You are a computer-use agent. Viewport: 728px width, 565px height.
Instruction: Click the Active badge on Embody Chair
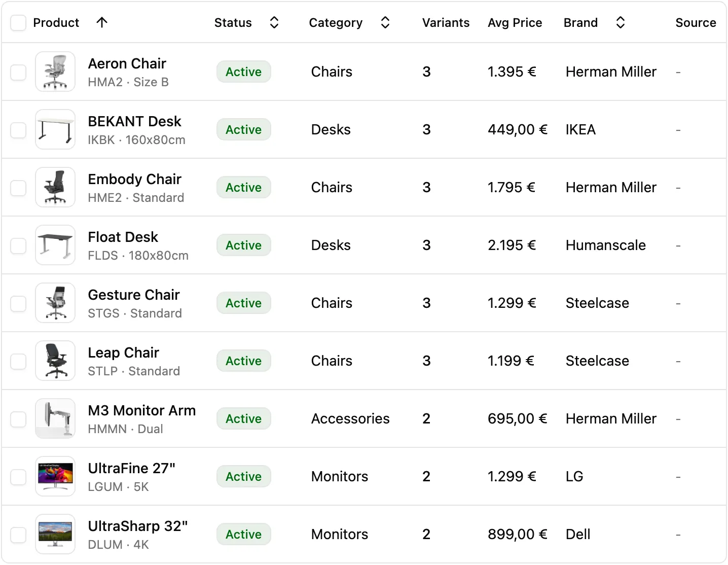pyautogui.click(x=243, y=187)
